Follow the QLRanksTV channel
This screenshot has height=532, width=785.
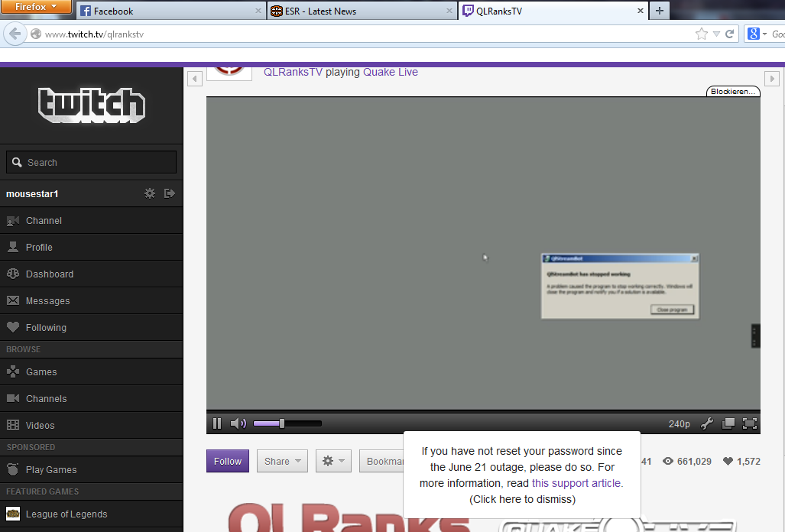coord(227,461)
